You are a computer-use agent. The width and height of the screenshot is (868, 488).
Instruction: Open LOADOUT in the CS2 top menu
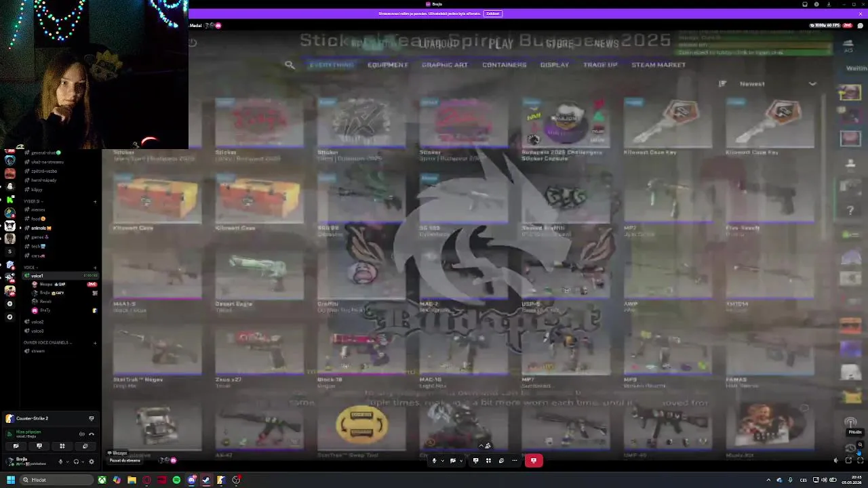[438, 44]
